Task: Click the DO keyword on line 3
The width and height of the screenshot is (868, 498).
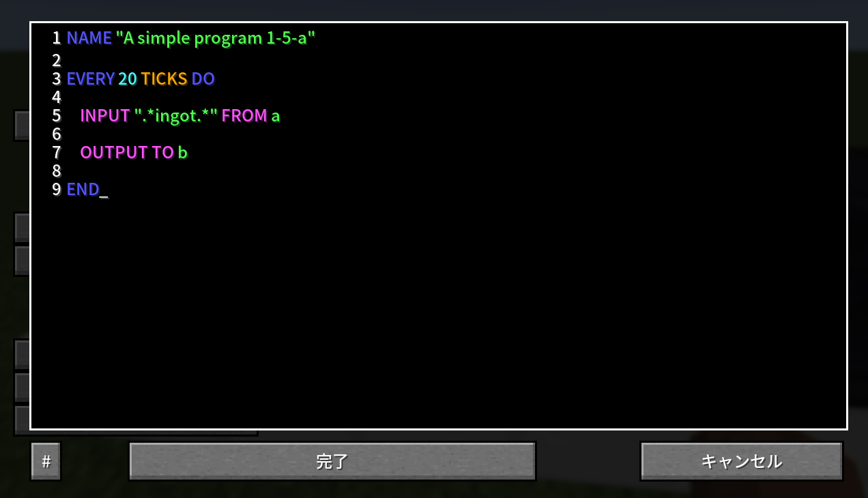Action: coord(203,79)
